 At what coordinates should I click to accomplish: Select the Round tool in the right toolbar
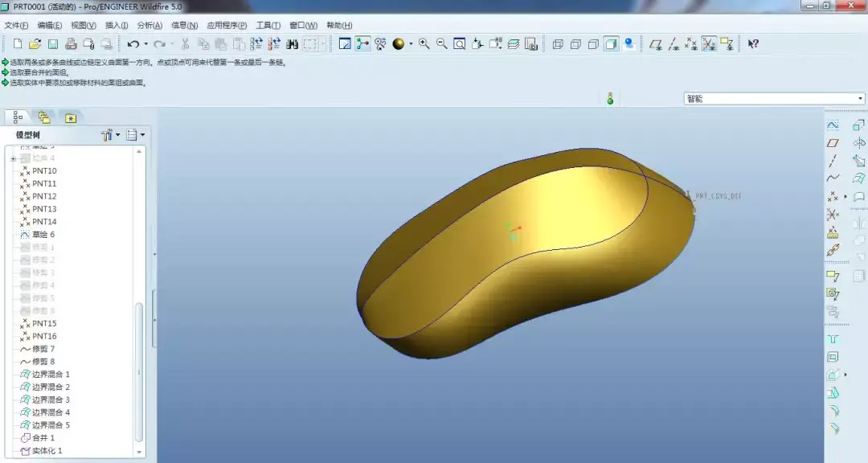coord(833,411)
